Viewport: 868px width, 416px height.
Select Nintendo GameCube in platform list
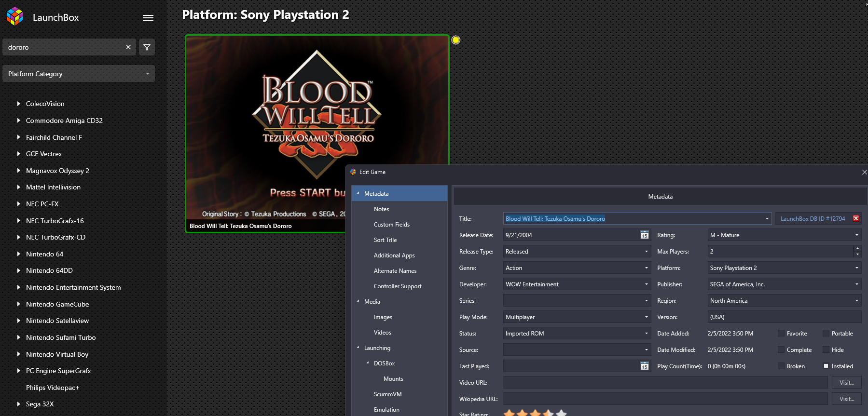click(x=57, y=304)
